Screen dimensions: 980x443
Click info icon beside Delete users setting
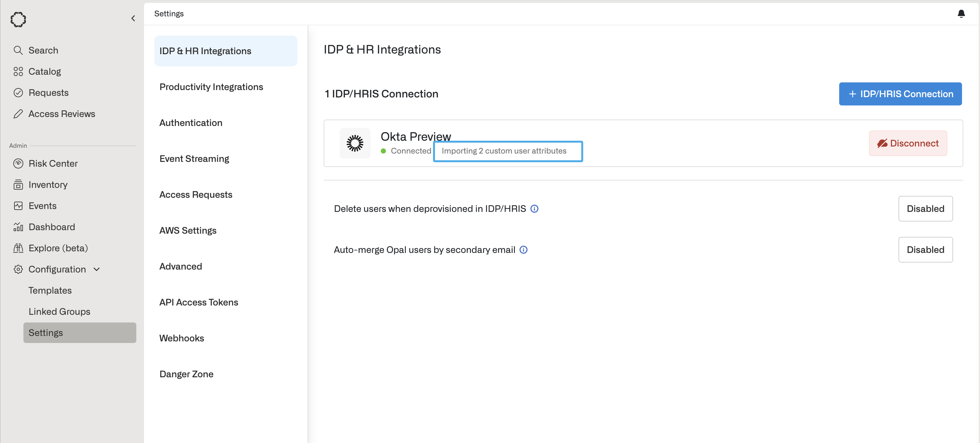pos(534,209)
